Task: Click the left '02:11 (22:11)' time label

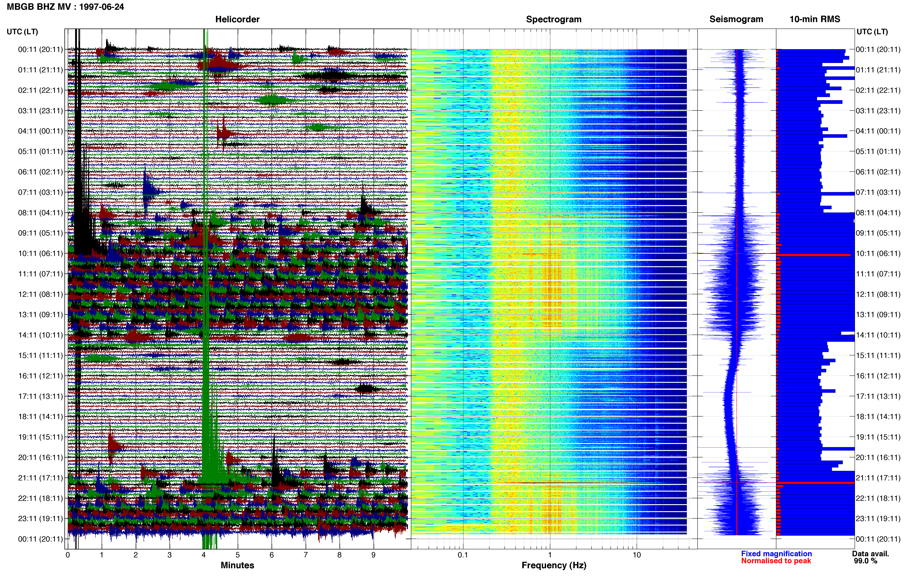Action: tap(41, 90)
